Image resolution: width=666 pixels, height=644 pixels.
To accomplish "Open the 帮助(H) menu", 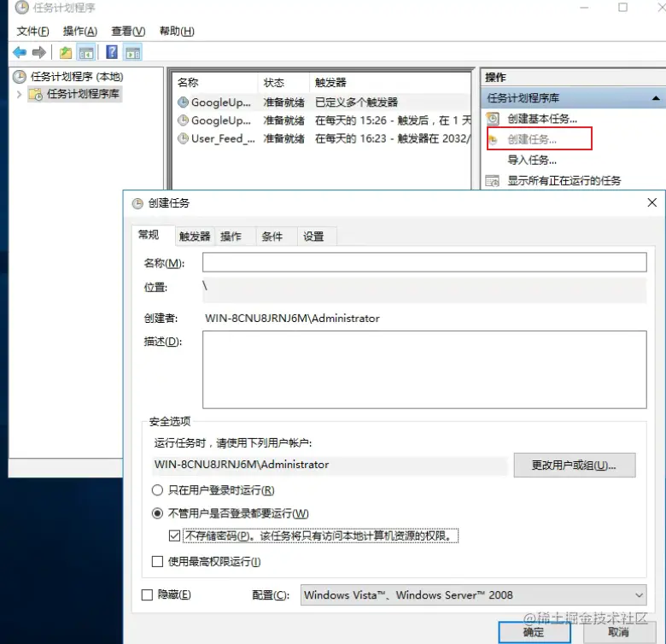I will pos(177,31).
